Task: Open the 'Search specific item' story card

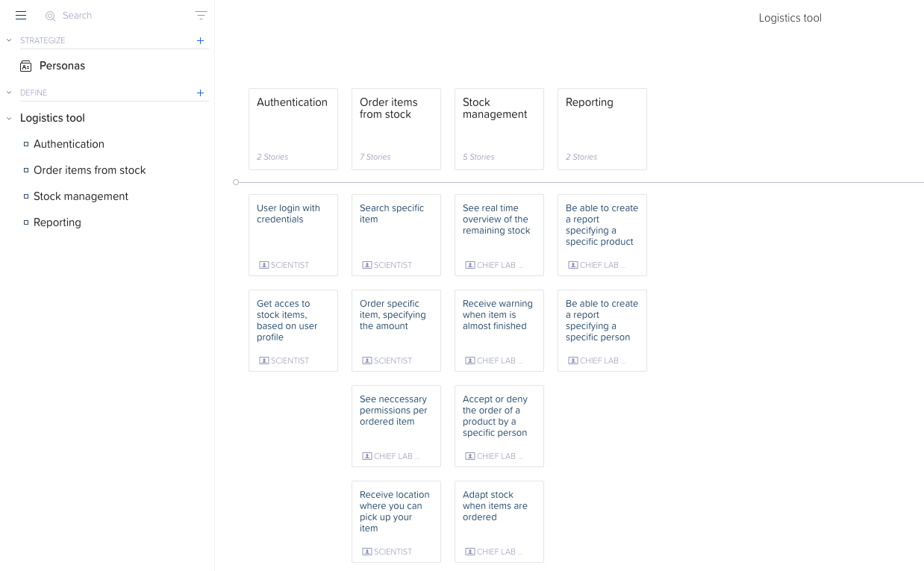Action: (396, 234)
